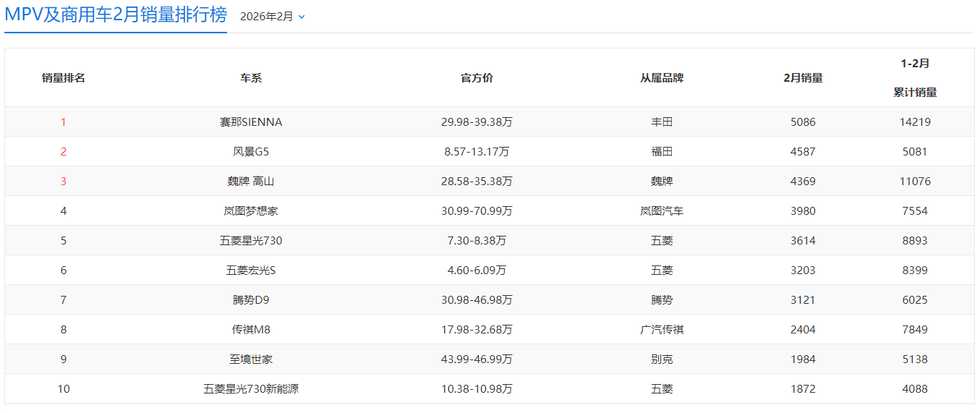Click the 官方价 column header
The image size is (980, 413).
477,78
